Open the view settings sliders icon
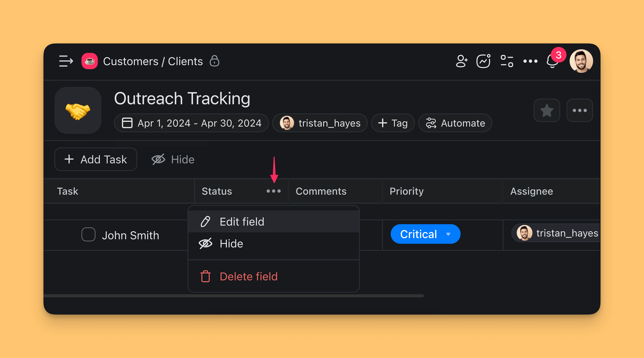644x358 pixels. (x=507, y=61)
